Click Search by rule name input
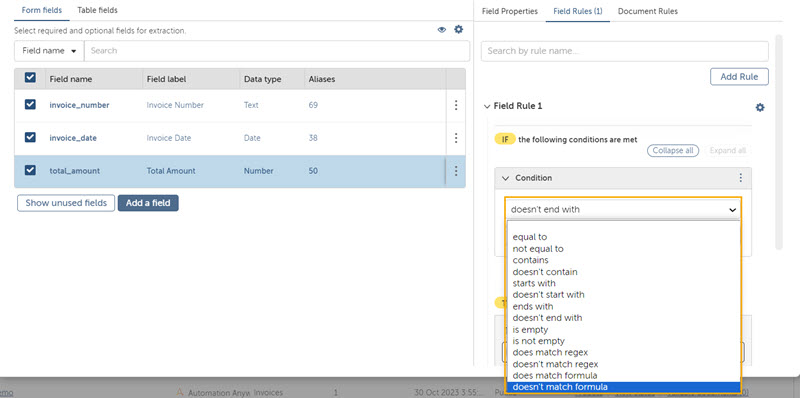Viewport: 800px width, 398px height. [x=624, y=51]
